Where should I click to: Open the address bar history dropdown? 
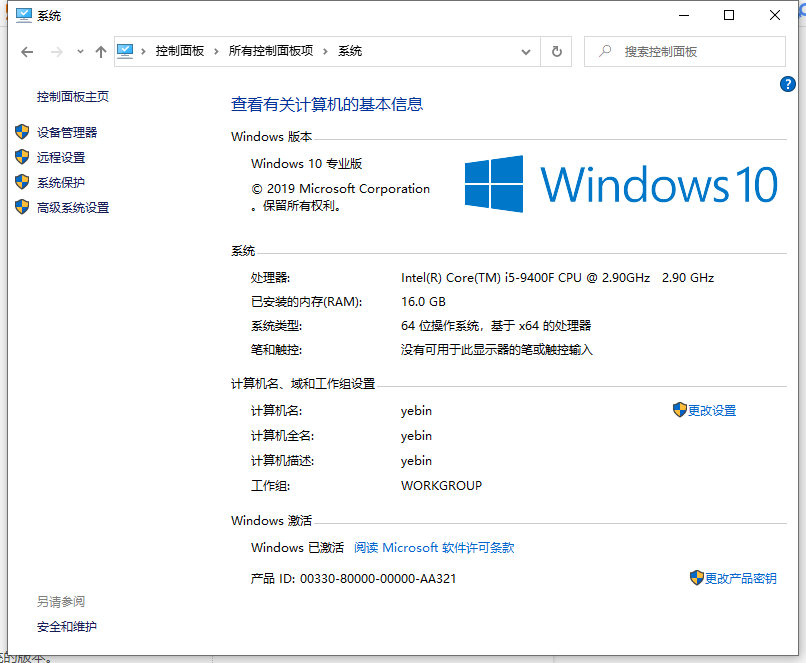[x=525, y=51]
